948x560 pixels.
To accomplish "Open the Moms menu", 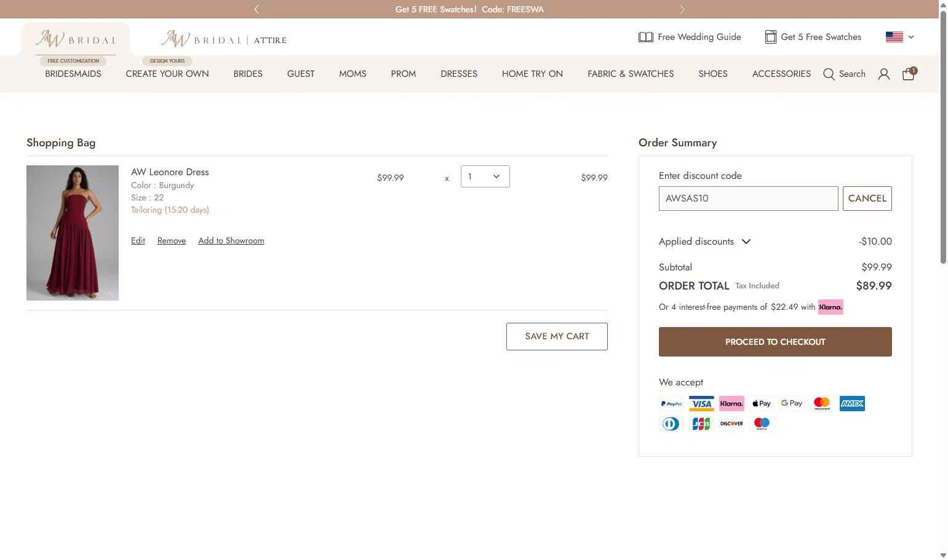I will [x=353, y=74].
